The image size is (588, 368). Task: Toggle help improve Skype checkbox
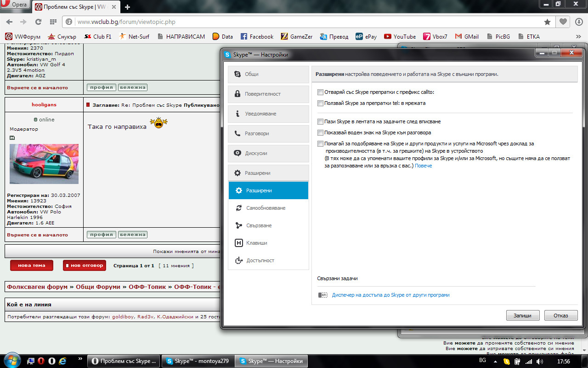coord(320,144)
